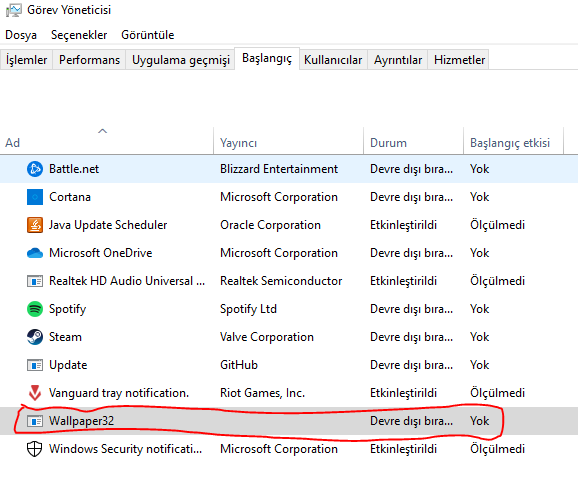Click the Vanguard tray notification red icon
This screenshot has height=504, width=578.
click(x=35, y=393)
